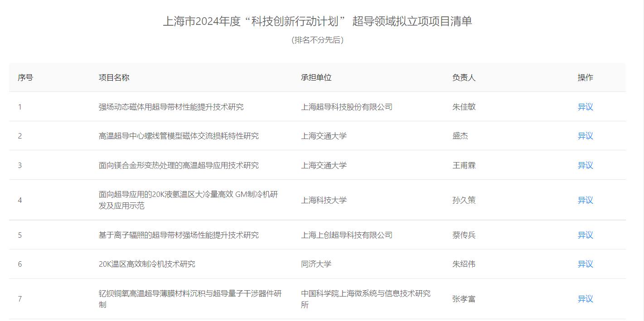Select project name 强场动态磁体用超导带材性能提升技术研究
Image resolution: width=644 pixels, height=321 pixels.
click(x=171, y=107)
